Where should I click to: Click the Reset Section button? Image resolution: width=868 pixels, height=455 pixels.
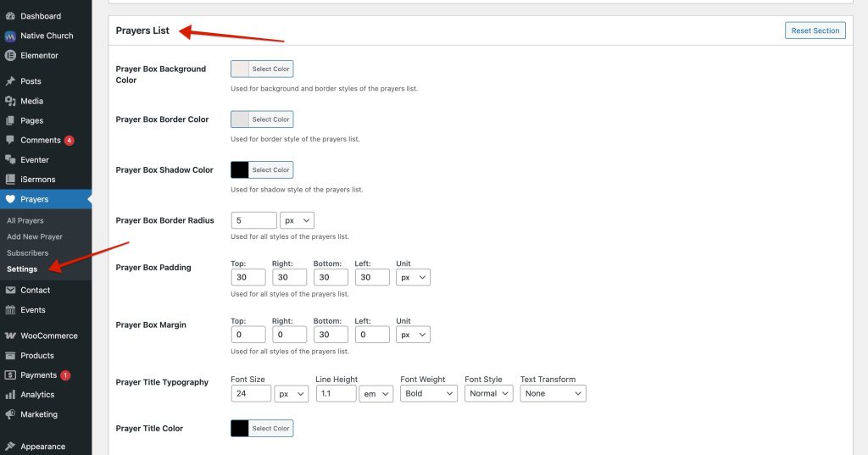tap(815, 31)
